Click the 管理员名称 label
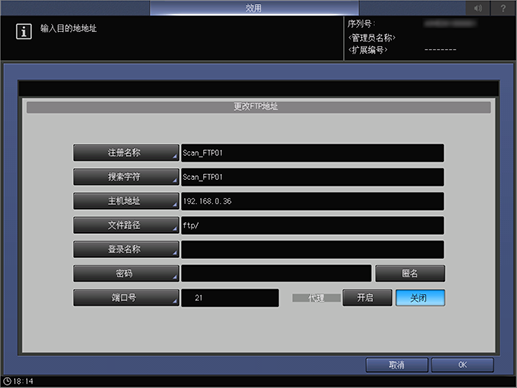Image resolution: width=517 pixels, height=388 pixels. pyautogui.click(x=372, y=37)
